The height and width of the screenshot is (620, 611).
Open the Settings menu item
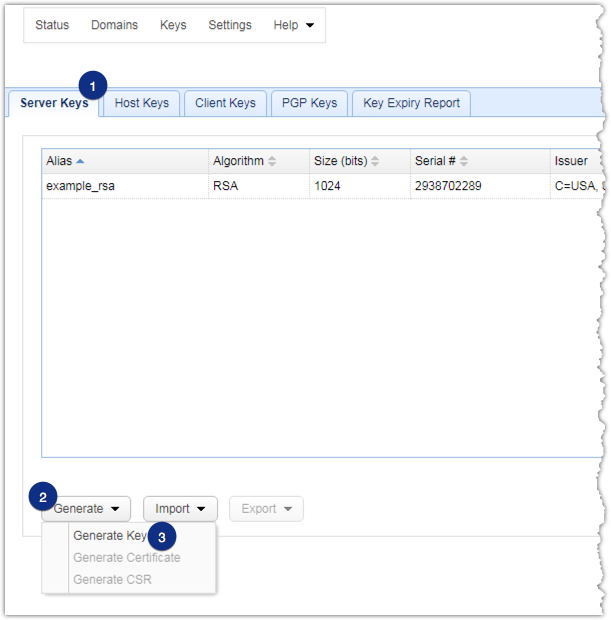click(230, 25)
